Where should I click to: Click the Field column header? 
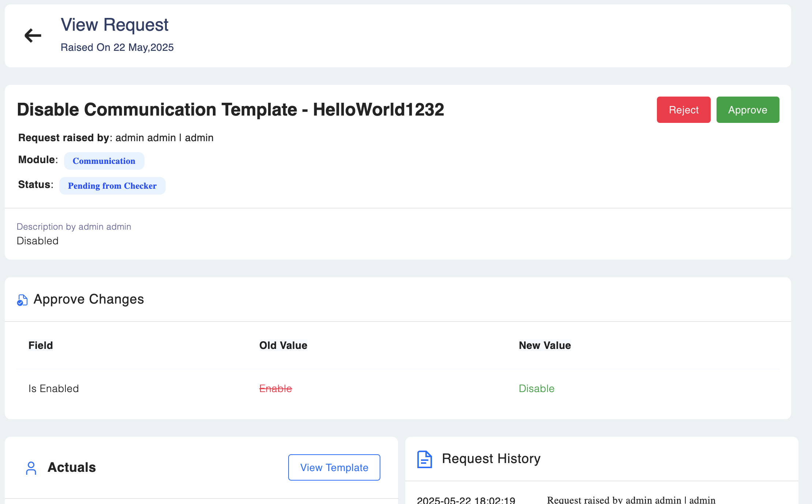(x=41, y=345)
